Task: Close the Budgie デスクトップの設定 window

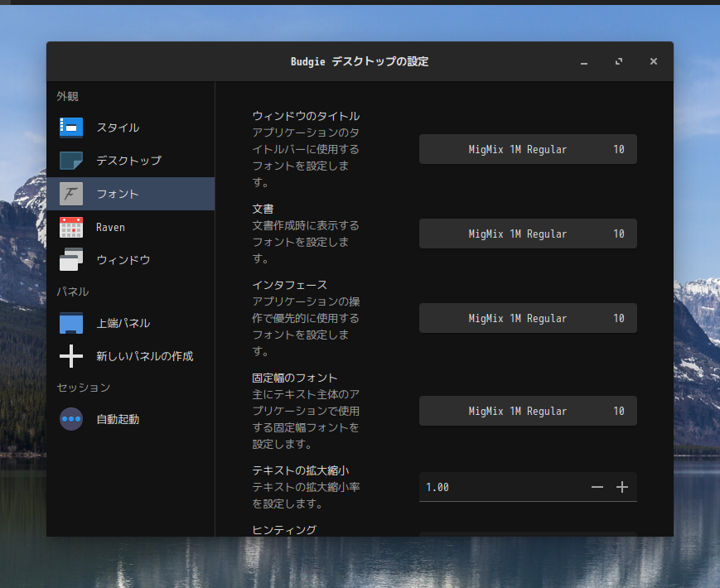Action: pos(654,61)
